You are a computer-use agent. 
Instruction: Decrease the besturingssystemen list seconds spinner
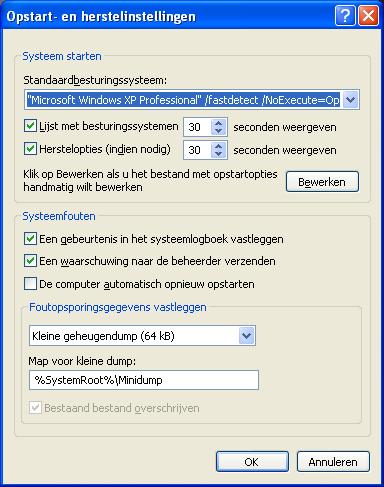218,131
